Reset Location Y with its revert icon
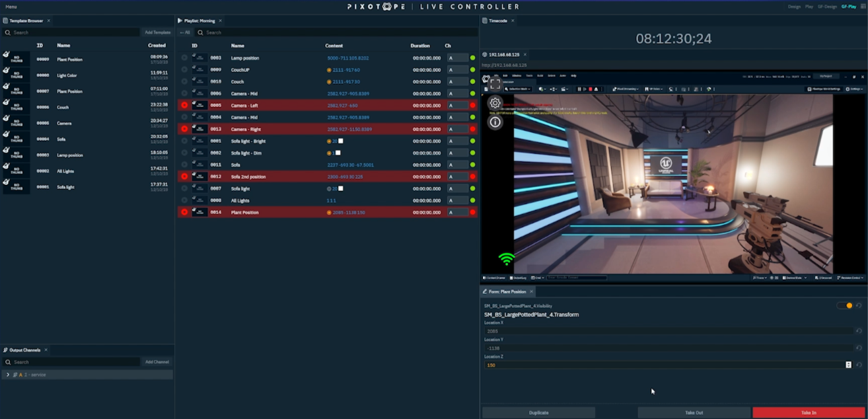 pyautogui.click(x=859, y=348)
